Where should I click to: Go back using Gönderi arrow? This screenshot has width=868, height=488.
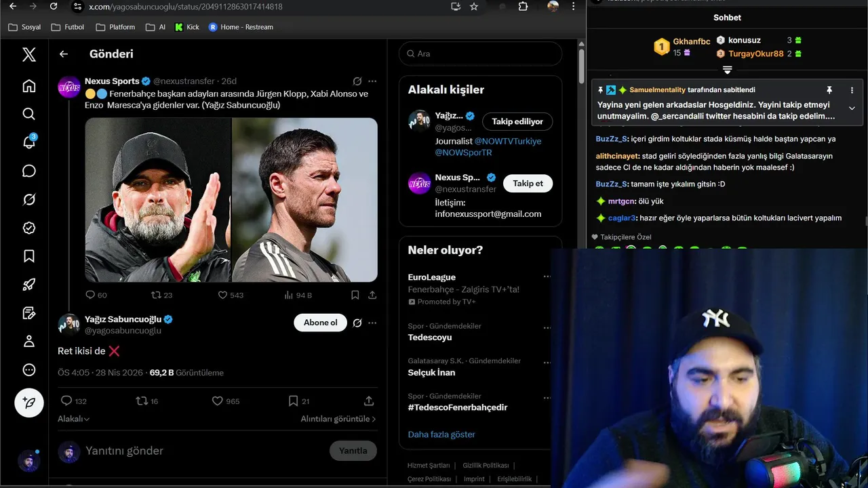coord(64,54)
